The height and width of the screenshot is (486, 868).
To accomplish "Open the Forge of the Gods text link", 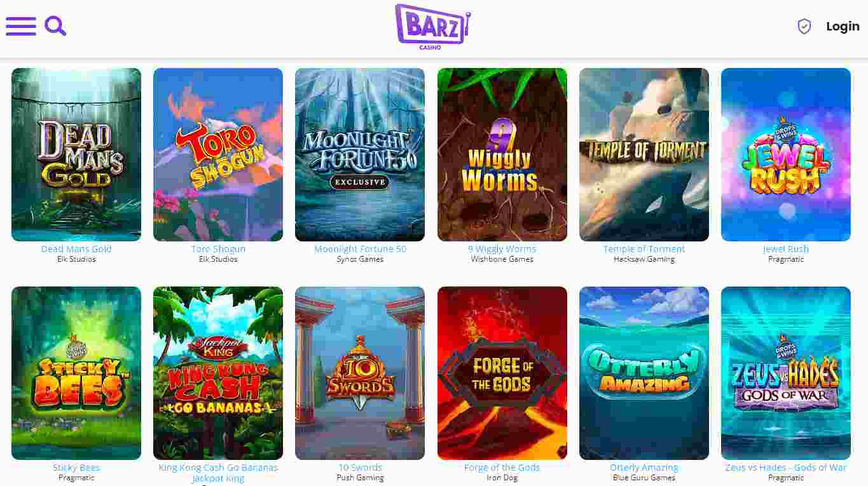I will point(502,468).
